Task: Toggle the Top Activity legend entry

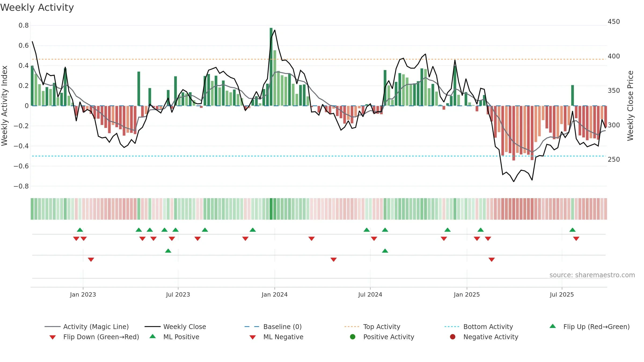Action: pos(372,327)
